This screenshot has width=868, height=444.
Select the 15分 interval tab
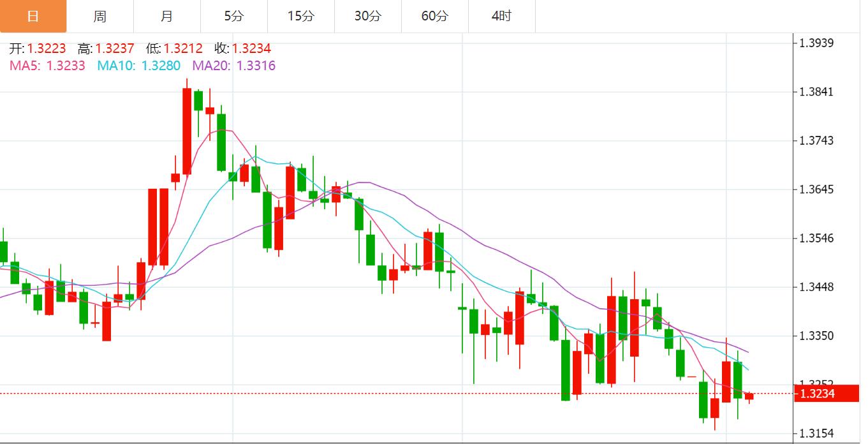(301, 17)
